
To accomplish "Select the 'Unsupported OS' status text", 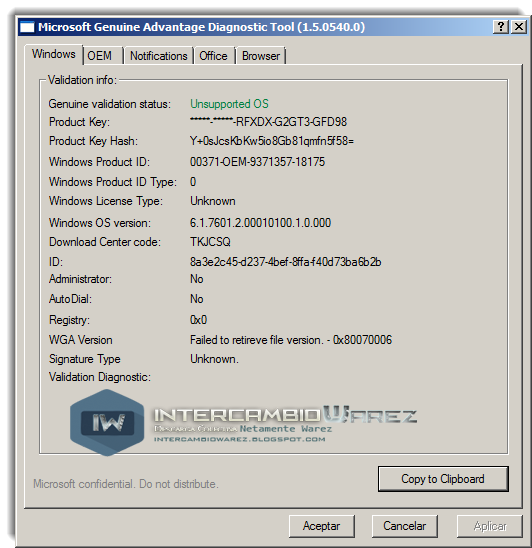I will coord(229,104).
